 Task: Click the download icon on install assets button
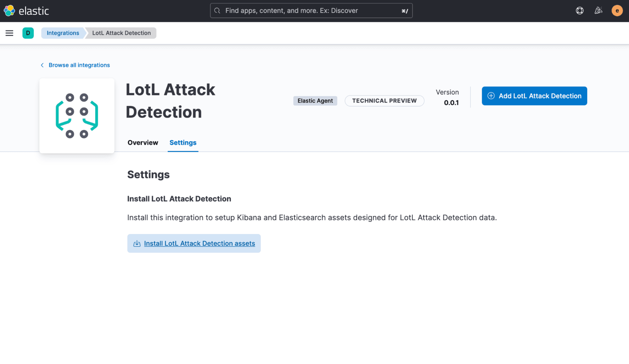pos(137,243)
